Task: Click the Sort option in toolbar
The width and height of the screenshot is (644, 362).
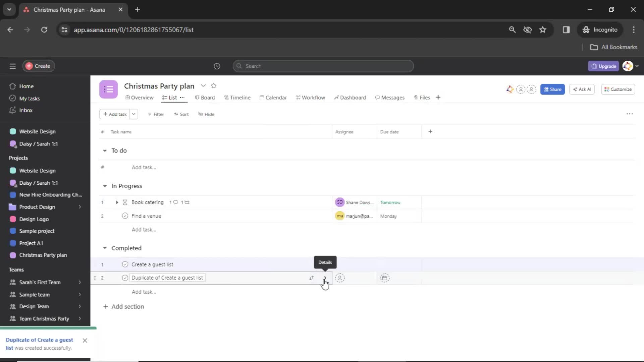Action: tap(181, 114)
